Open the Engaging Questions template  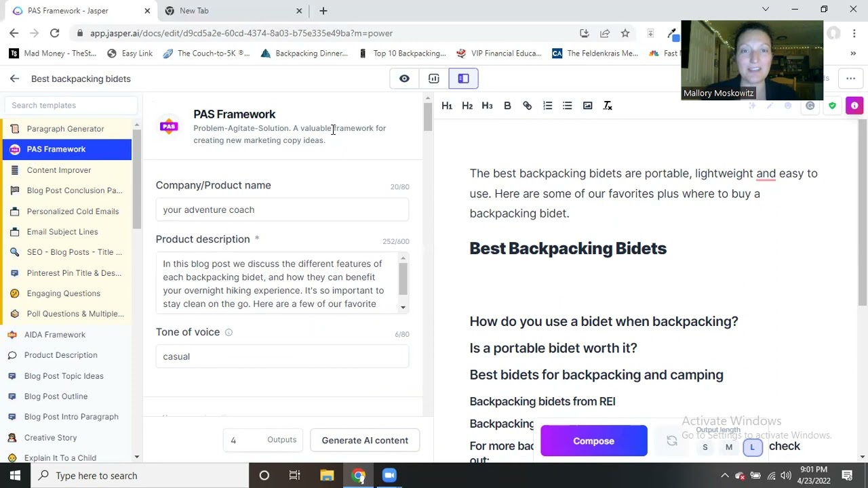tap(66, 293)
